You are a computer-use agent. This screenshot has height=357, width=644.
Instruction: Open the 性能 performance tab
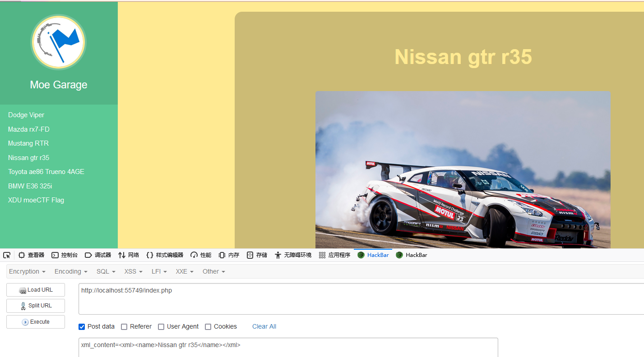pos(201,255)
